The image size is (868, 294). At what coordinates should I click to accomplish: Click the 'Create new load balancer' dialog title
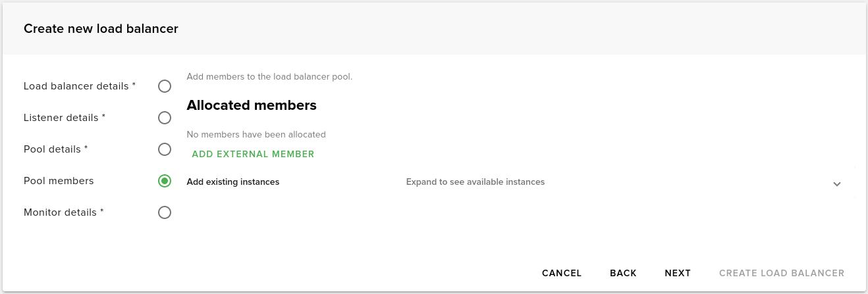pyautogui.click(x=101, y=28)
